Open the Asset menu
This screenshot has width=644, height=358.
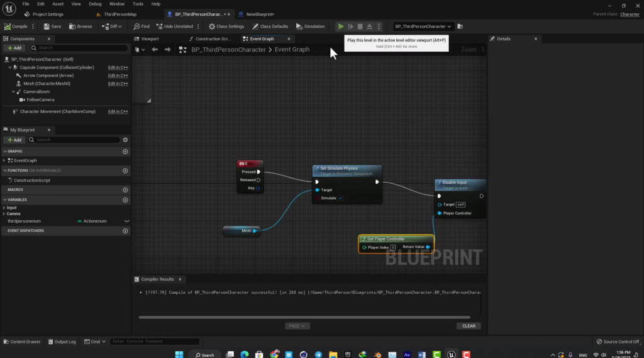pyautogui.click(x=58, y=4)
